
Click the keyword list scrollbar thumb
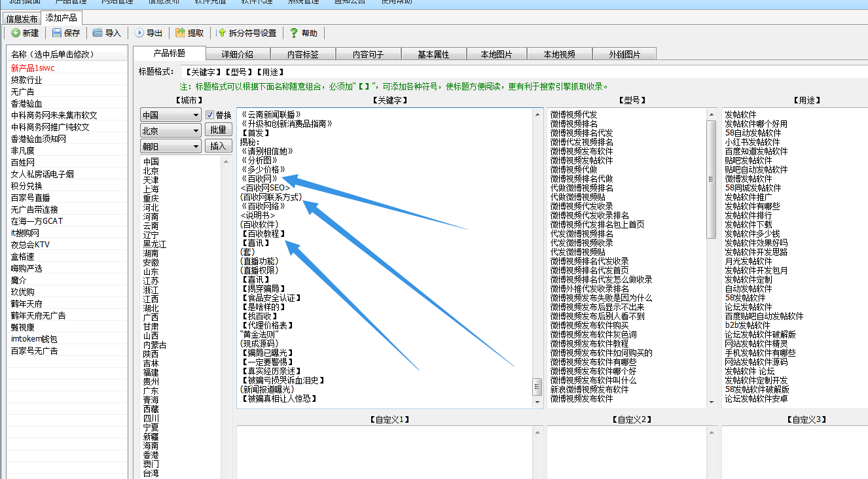pyautogui.click(x=537, y=386)
